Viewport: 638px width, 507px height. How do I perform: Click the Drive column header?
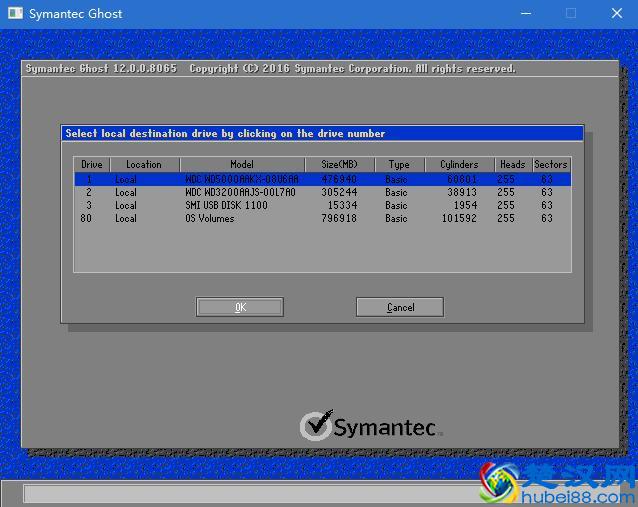[92, 164]
